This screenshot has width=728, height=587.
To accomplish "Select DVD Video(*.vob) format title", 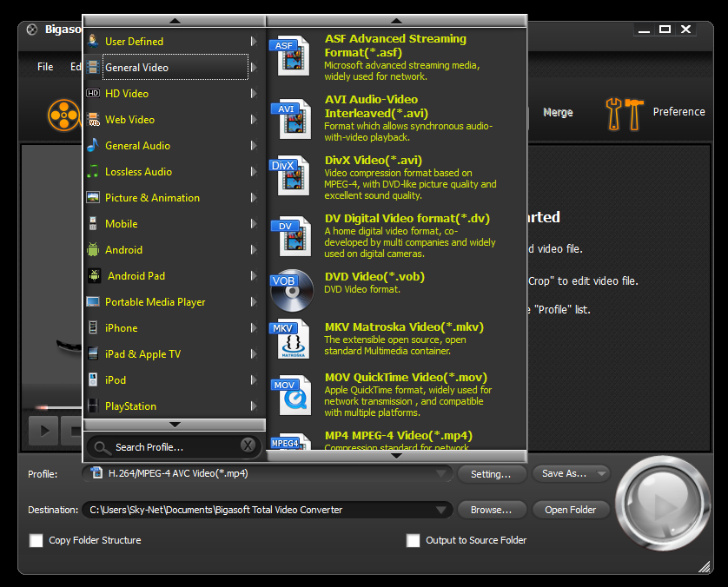I will tap(374, 276).
